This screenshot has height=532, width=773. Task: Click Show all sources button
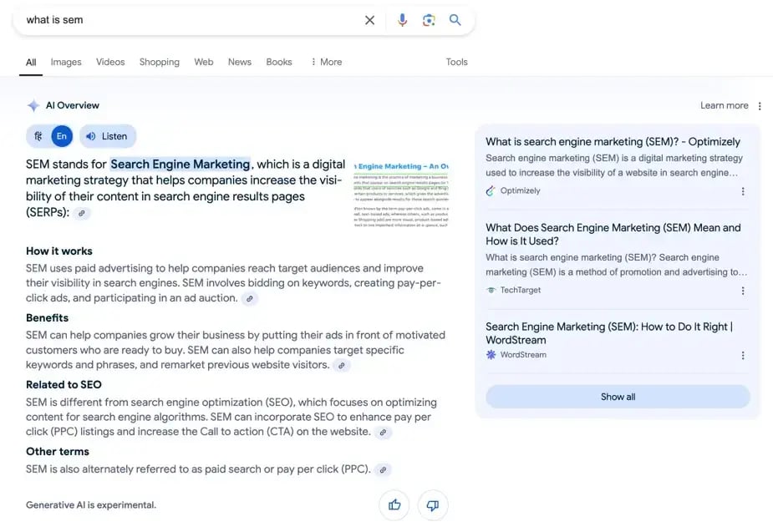(x=618, y=397)
